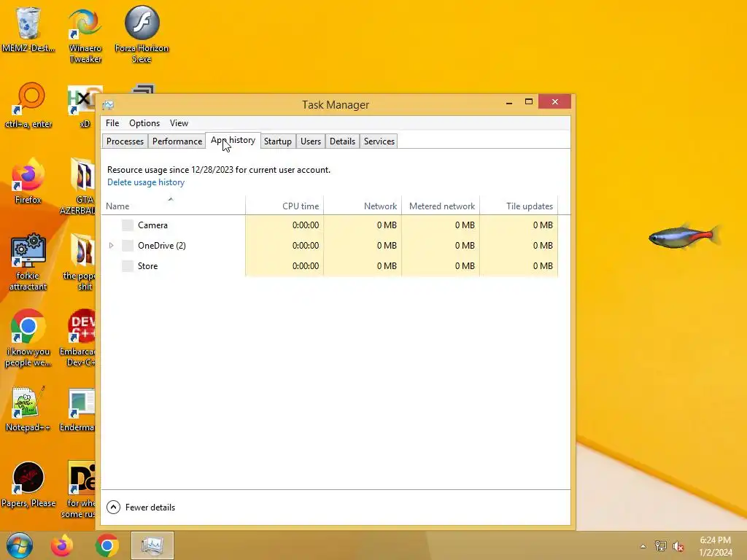Switch to the Processes tab

pos(125,141)
